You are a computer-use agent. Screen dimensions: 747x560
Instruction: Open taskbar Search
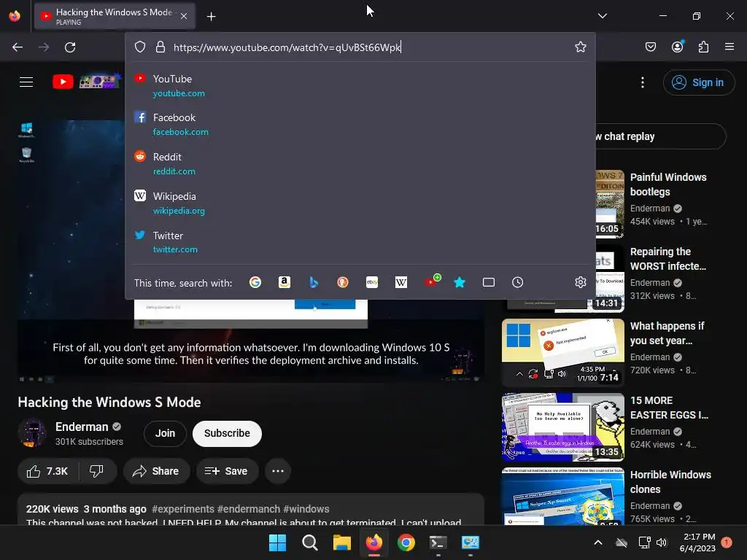(309, 542)
